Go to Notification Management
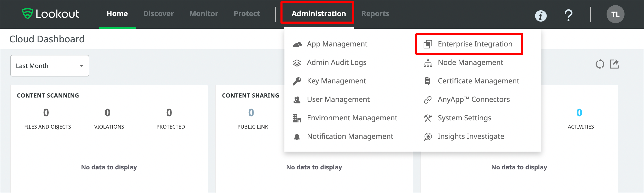This screenshot has height=193, width=644. (350, 137)
